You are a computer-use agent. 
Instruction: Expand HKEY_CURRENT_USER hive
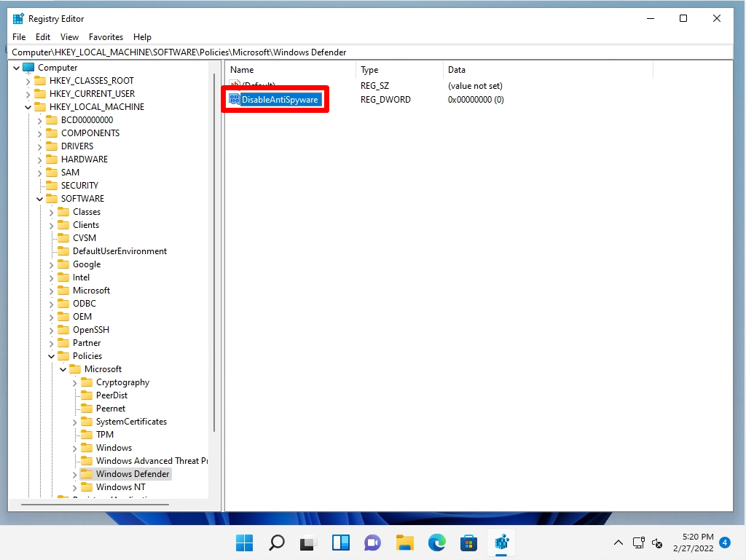point(28,94)
